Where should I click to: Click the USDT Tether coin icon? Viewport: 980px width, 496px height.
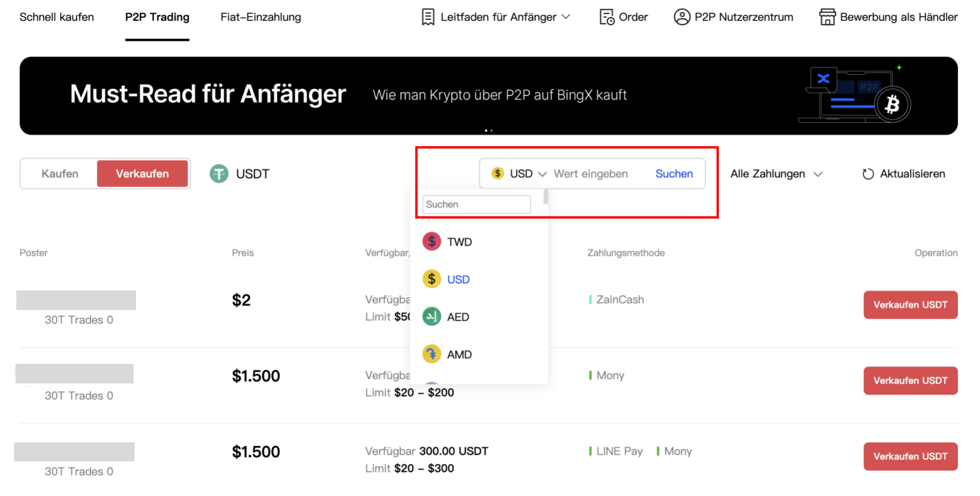point(219,174)
